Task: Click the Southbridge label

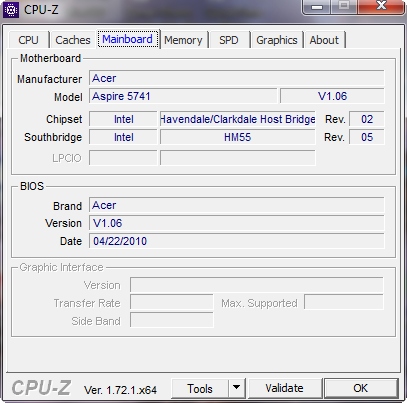Action: [53, 137]
